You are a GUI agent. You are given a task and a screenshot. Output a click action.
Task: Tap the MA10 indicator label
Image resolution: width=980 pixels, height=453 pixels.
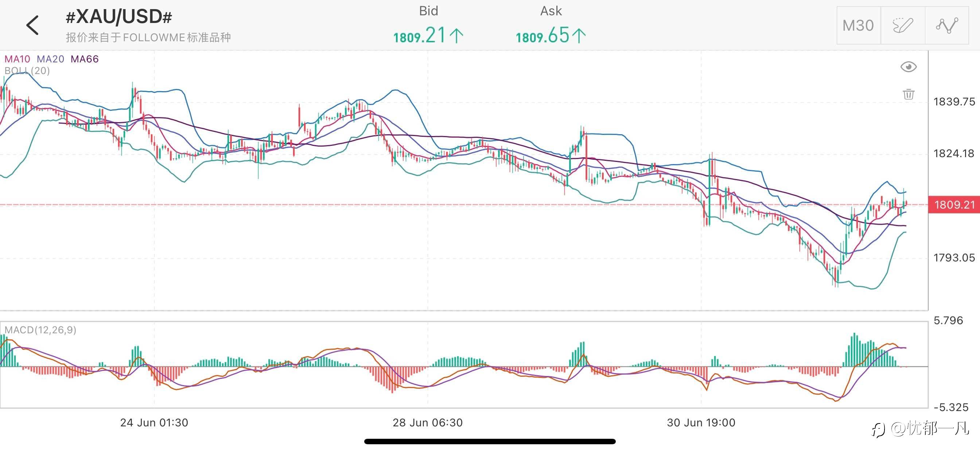click(17, 59)
